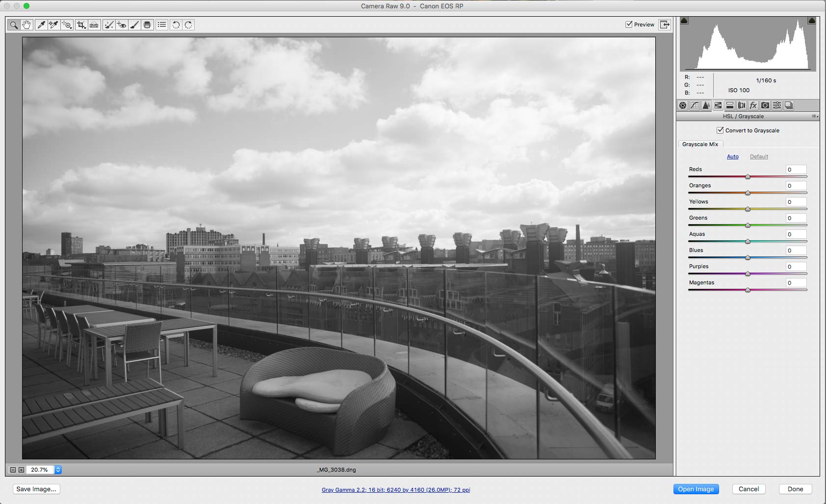Select the Adjustment Brush tool
826x504 pixels.
[134, 25]
